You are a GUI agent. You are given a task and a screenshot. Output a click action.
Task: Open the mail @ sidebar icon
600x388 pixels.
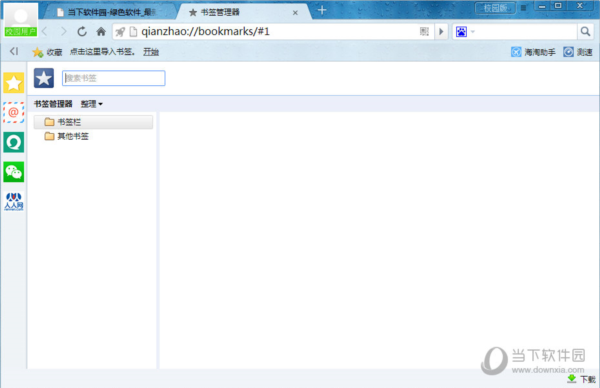(x=13, y=112)
